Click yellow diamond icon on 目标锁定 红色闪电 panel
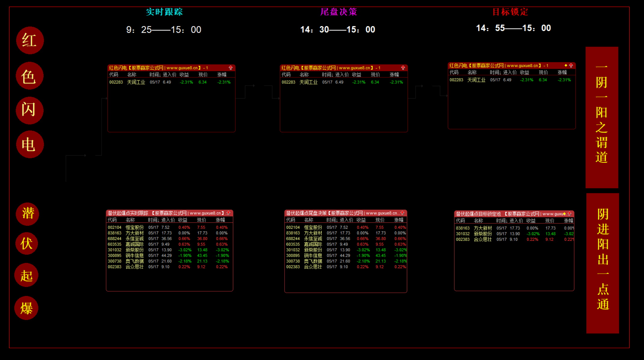Viewport: 644px width, 360px height. pos(566,65)
